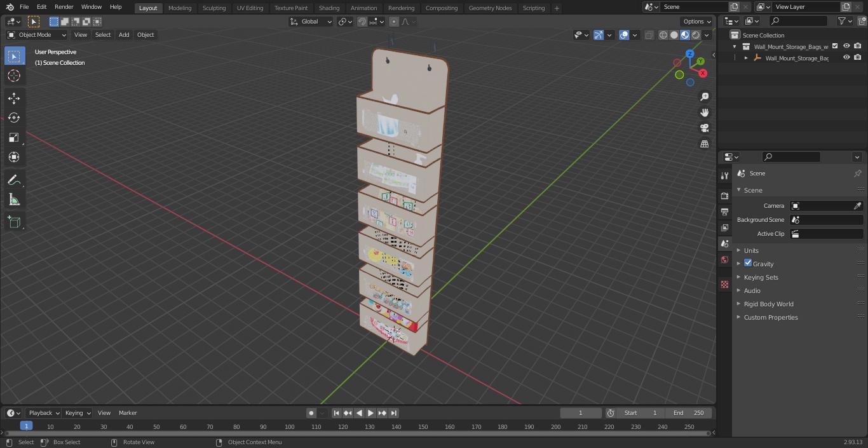Viewport: 868px width, 448px height.
Task: Click the pan view hand icon
Action: [704, 112]
